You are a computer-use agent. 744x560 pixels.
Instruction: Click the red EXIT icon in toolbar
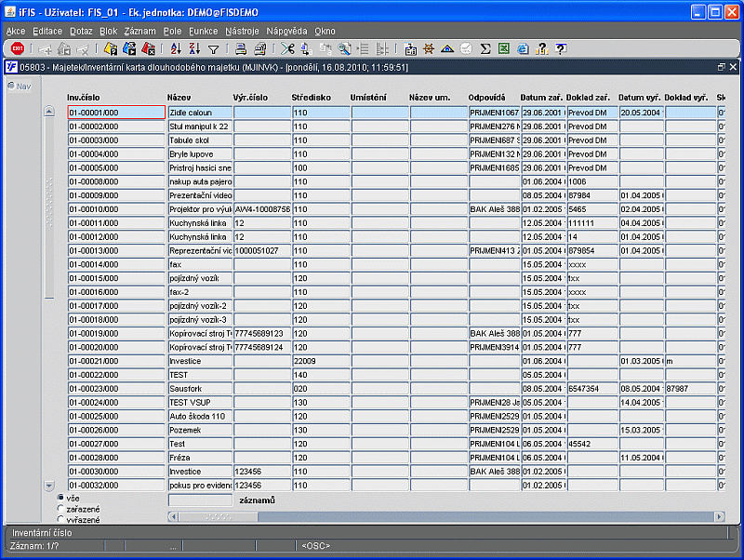(18, 49)
